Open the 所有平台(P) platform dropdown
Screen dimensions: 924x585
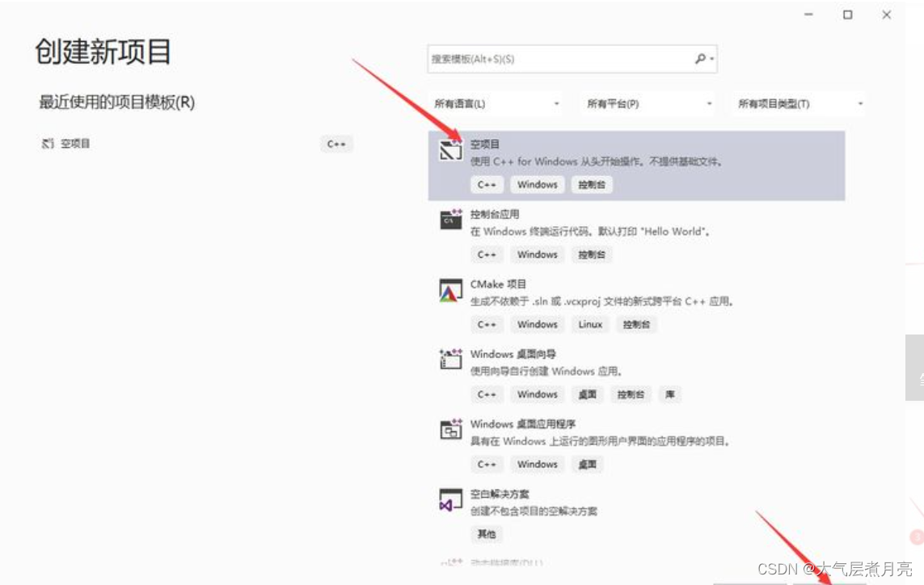648,103
